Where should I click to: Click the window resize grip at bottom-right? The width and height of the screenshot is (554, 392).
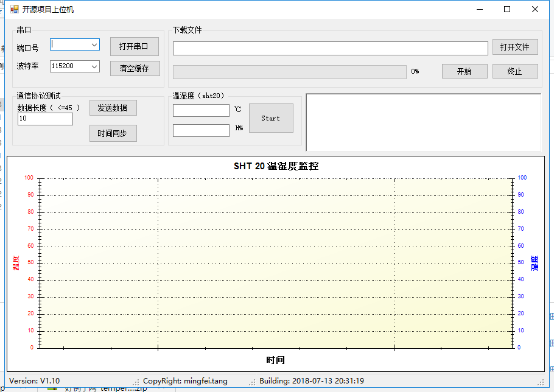[541, 382]
